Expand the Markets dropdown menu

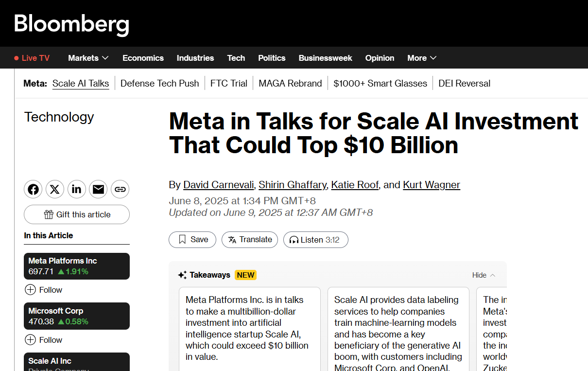click(x=88, y=58)
